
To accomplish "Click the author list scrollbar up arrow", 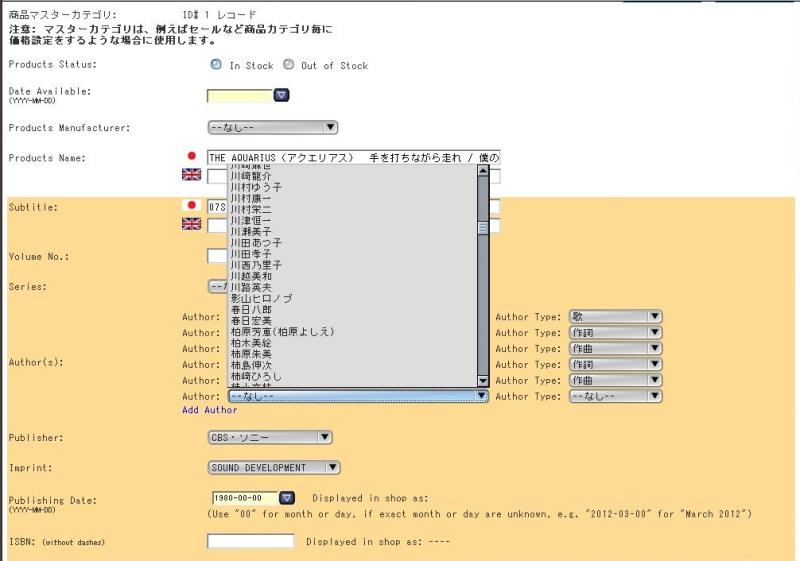I will tap(483, 170).
